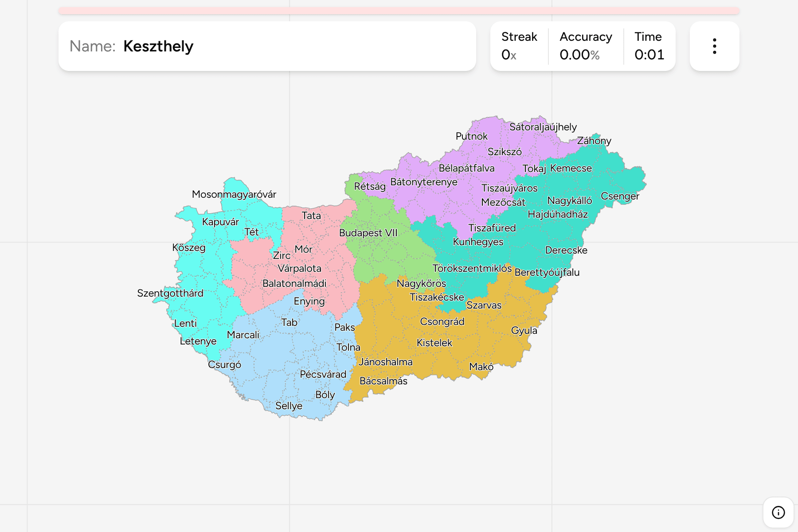Select the Pécsvárad district label

[x=323, y=374]
